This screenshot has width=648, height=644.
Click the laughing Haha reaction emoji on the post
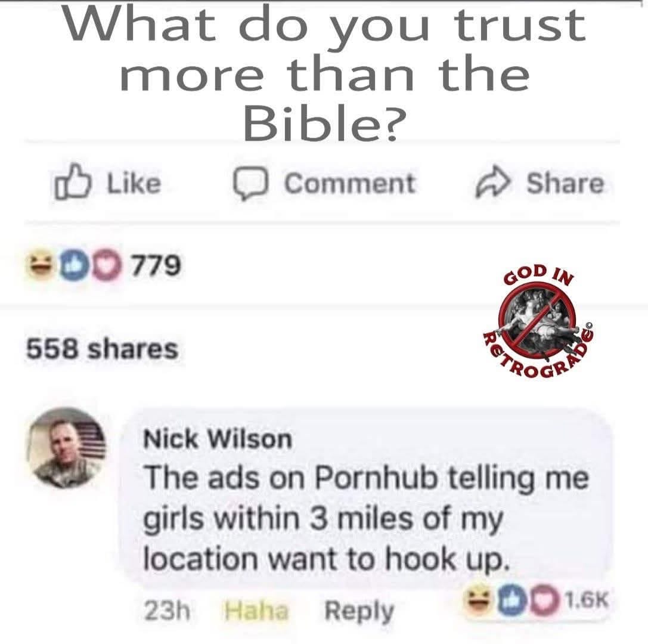click(41, 265)
